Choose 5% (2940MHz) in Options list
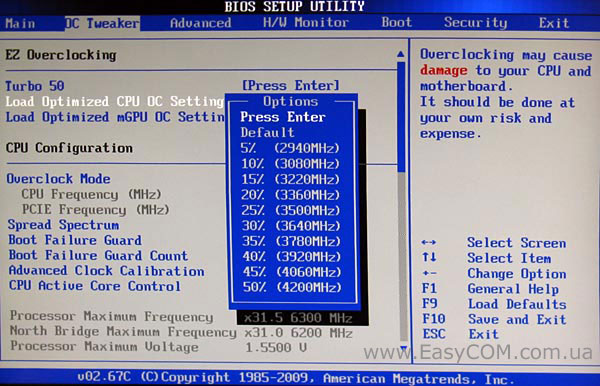 point(290,148)
